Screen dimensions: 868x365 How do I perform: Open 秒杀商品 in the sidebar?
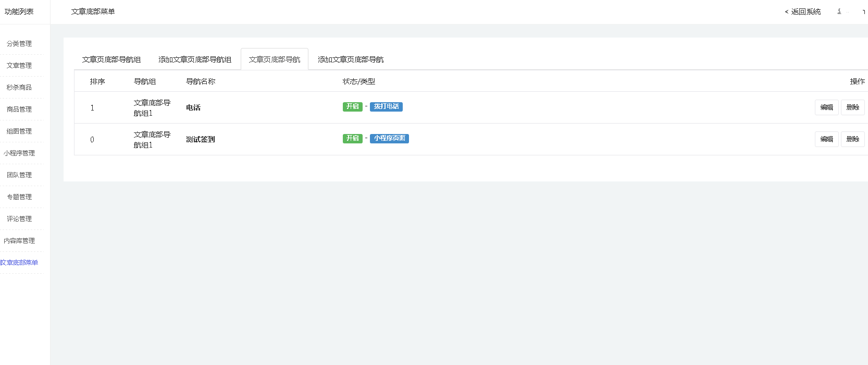tap(19, 88)
